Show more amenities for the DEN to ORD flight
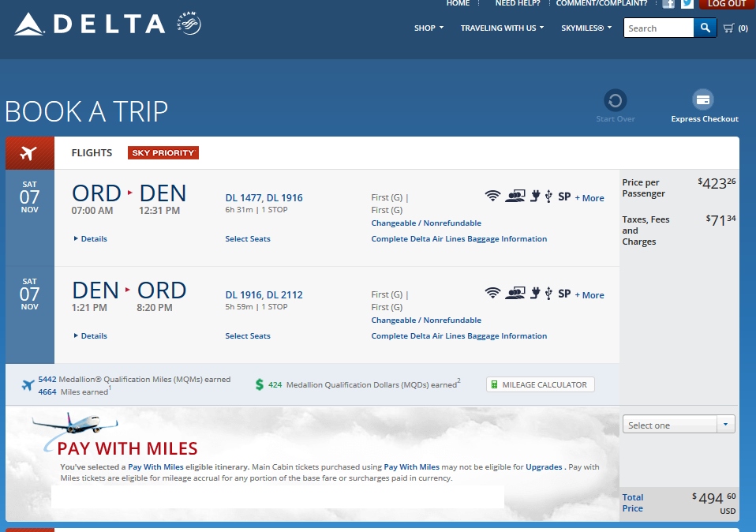756x532 pixels. tap(589, 295)
